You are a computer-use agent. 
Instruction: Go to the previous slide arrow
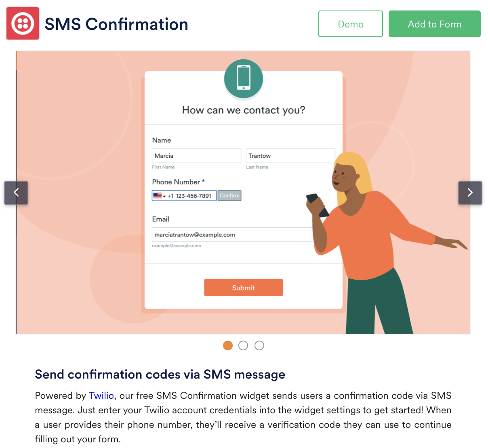(16, 193)
